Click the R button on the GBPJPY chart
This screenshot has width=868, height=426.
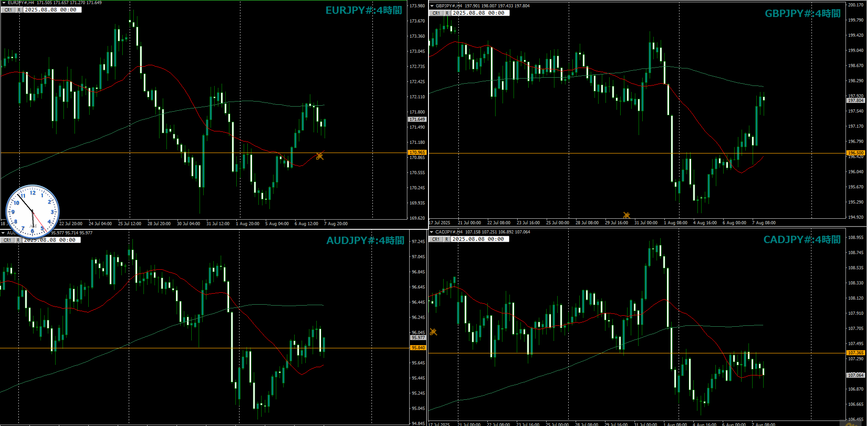[447, 13]
